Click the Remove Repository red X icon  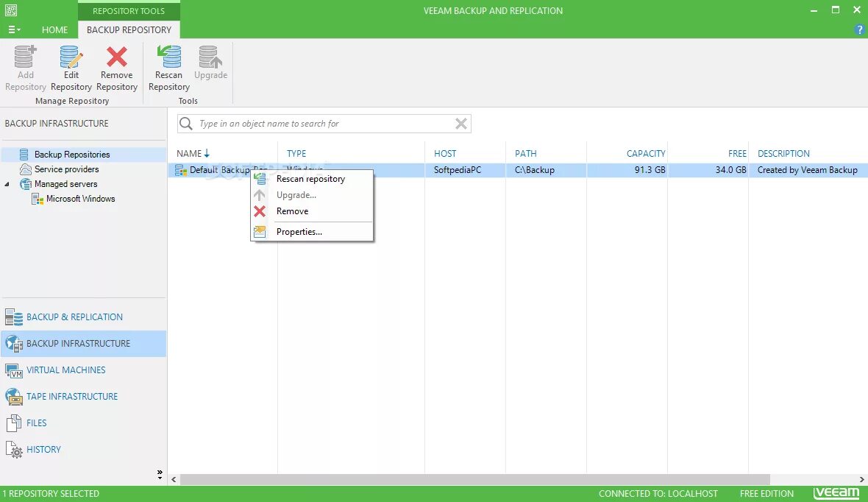pos(117,57)
